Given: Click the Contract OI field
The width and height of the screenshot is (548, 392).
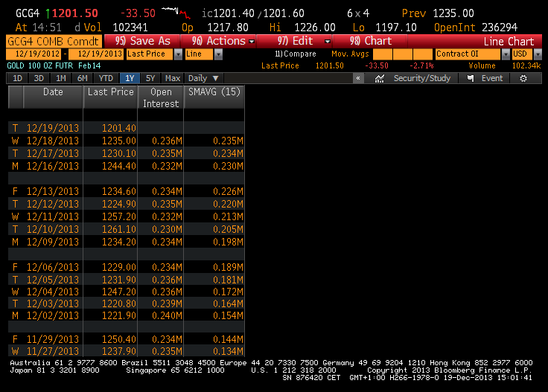Looking at the screenshot, I should [x=468, y=54].
